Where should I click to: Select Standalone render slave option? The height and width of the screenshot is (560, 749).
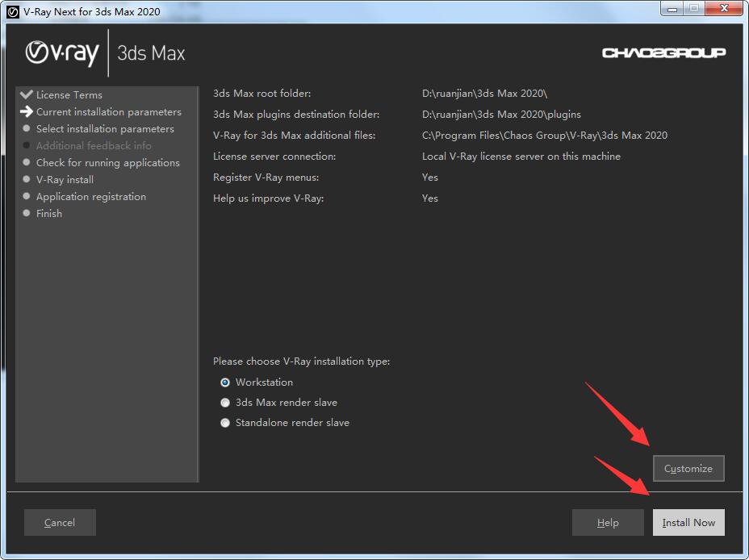(225, 423)
